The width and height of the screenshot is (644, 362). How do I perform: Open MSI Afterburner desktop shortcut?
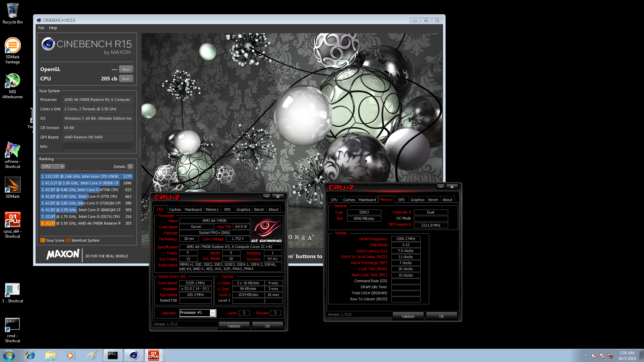pos(13,86)
